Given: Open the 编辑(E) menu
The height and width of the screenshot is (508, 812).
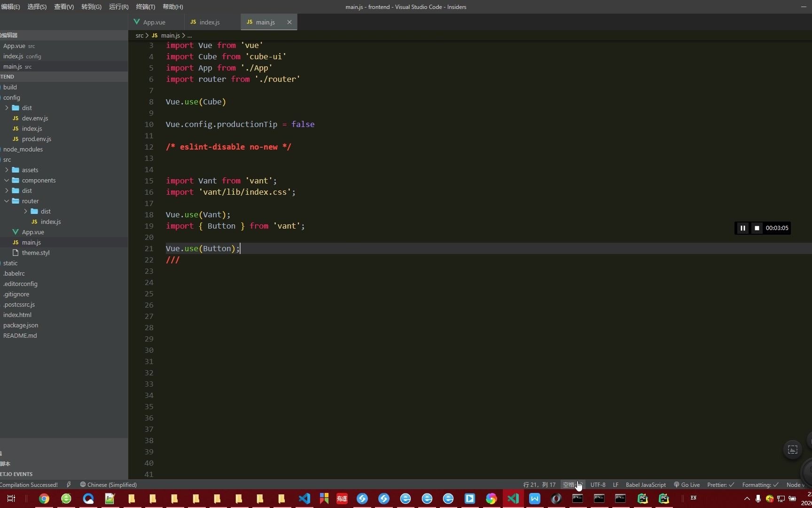Looking at the screenshot, I should [10, 7].
